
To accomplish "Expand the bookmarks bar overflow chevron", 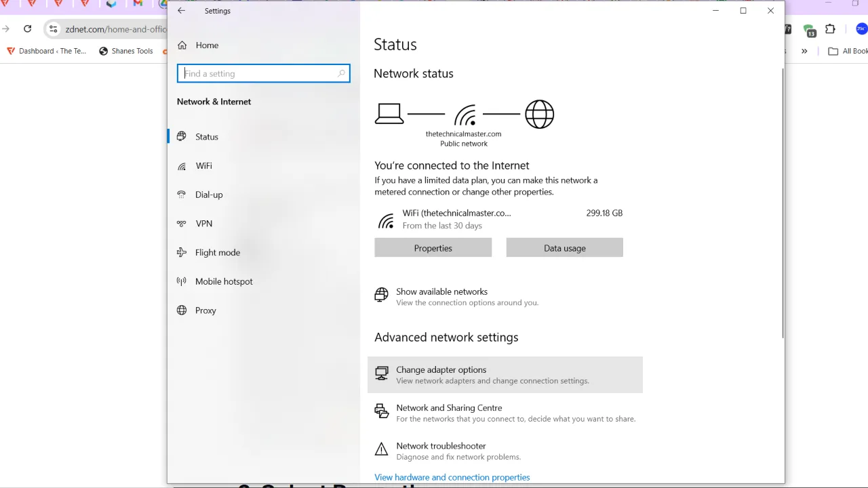I will (804, 50).
